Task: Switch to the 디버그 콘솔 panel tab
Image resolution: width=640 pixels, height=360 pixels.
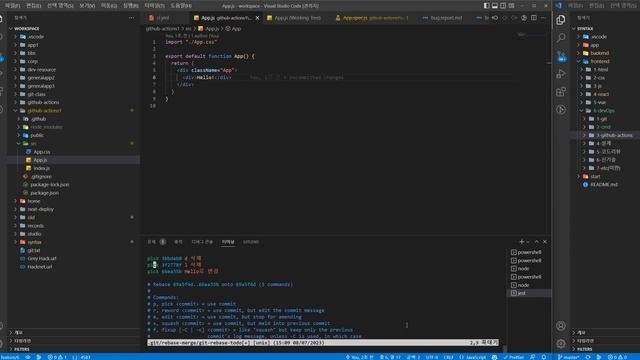Action: (202, 242)
